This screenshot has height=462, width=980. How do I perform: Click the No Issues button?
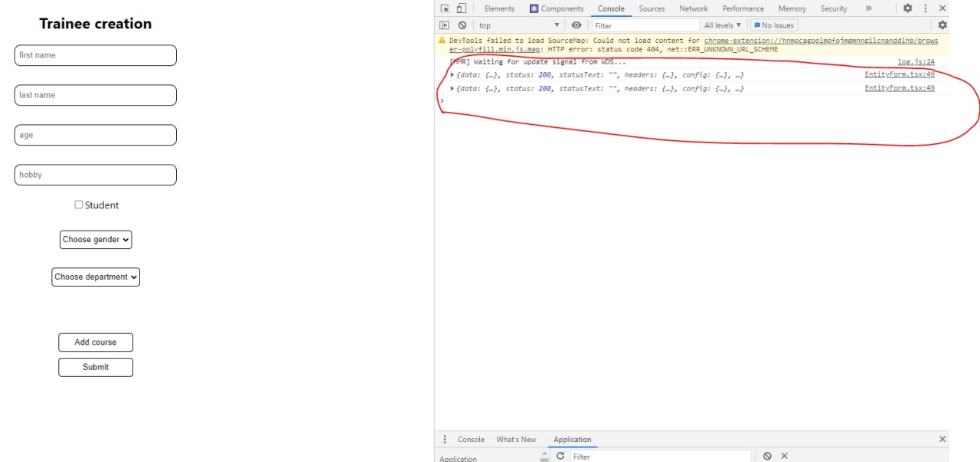point(774,25)
